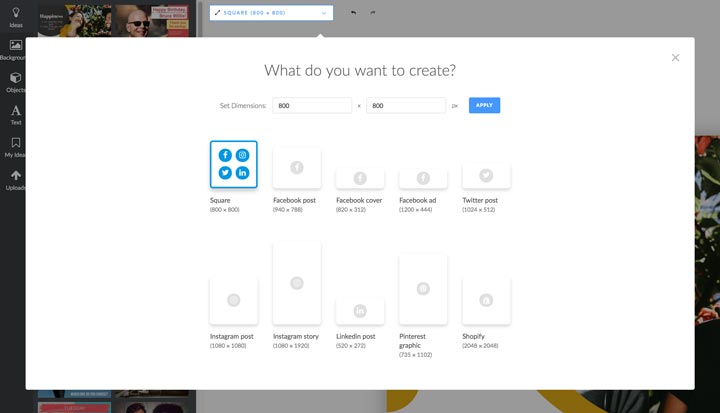Viewport: 720px width, 413px height.
Task: Click the Square label text
Action: [x=220, y=200]
